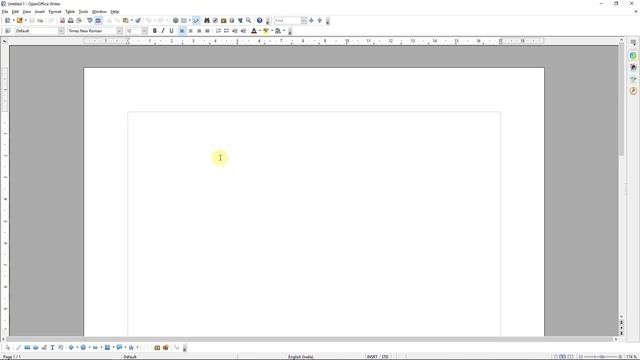This screenshot has height=360, width=640.
Task: Click the Open file icon
Action: click(x=19, y=20)
